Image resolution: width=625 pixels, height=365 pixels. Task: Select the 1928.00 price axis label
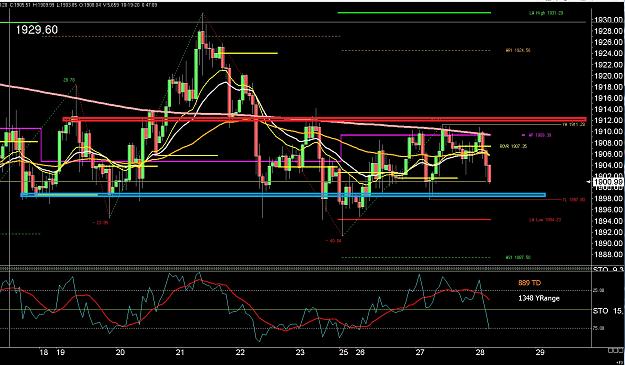click(x=608, y=31)
